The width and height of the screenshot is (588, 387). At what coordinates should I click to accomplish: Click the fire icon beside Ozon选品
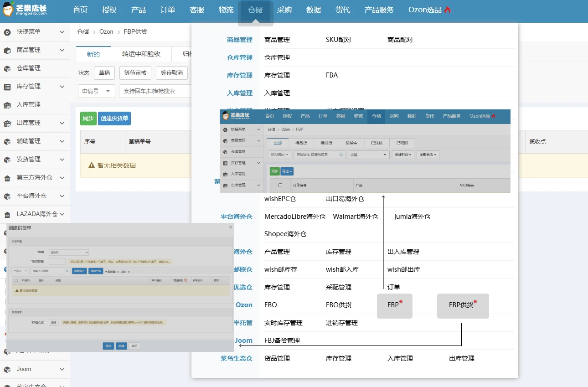pos(448,10)
